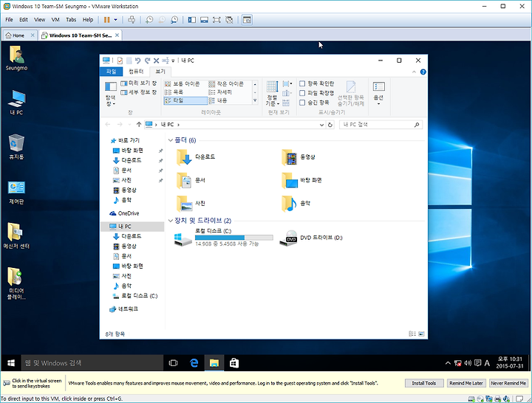Viewport: 532px width, 403px height.
Task: Select the 내 PC desktop icon
Action: 16,103
